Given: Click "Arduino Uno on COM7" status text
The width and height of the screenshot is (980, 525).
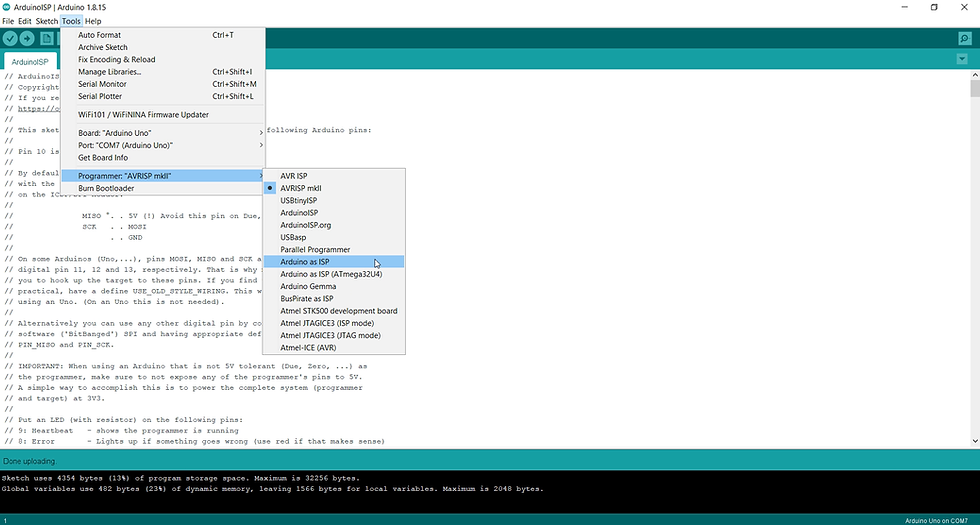Looking at the screenshot, I should (x=936, y=521).
